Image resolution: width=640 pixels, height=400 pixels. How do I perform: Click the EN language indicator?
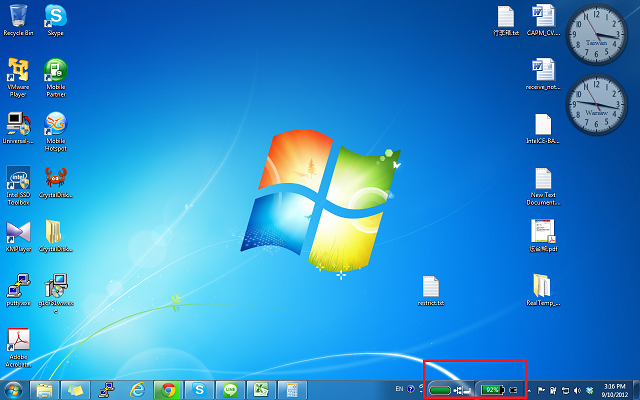point(399,389)
